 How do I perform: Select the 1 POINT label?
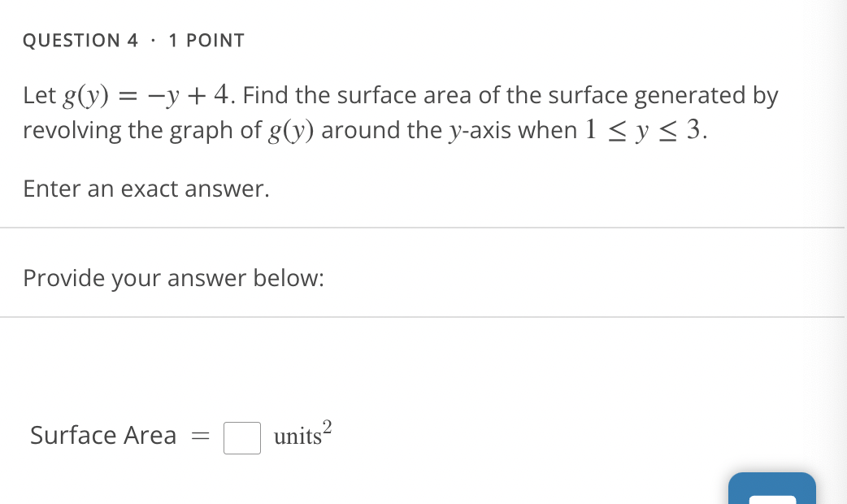[206, 40]
